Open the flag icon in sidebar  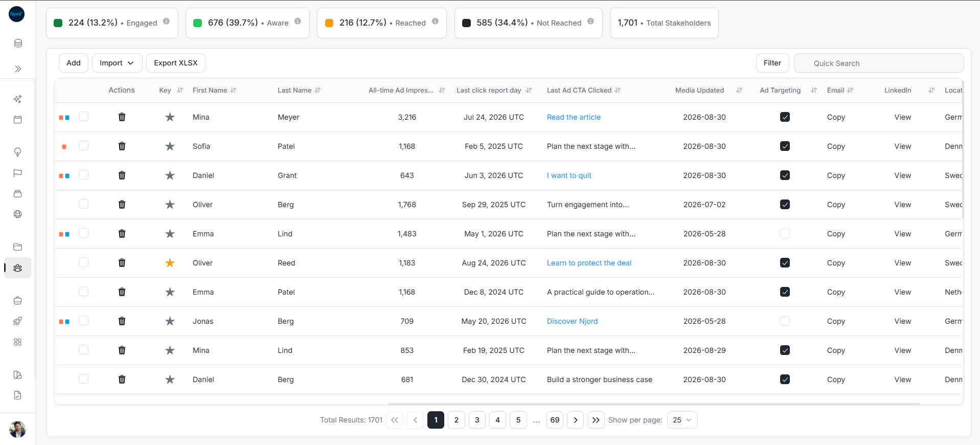pyautogui.click(x=18, y=173)
